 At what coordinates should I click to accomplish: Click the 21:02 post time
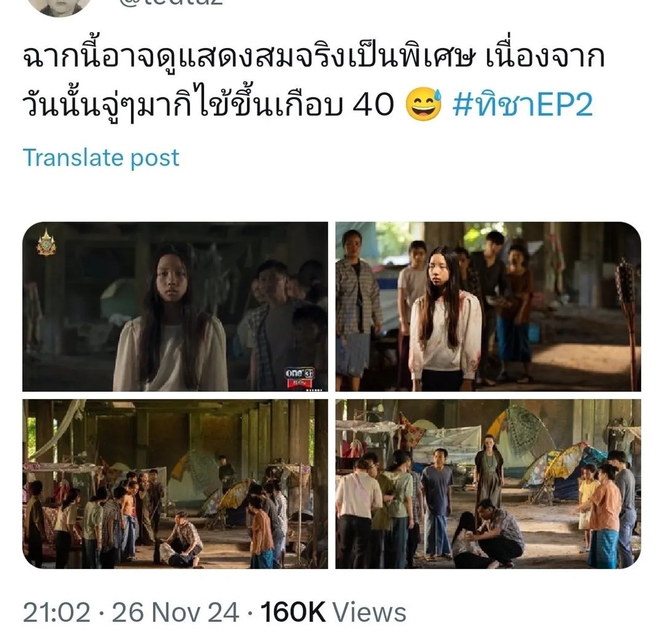click(x=56, y=612)
